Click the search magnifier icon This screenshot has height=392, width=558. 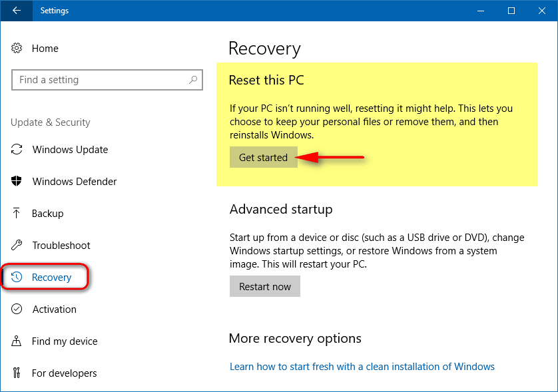[193, 80]
